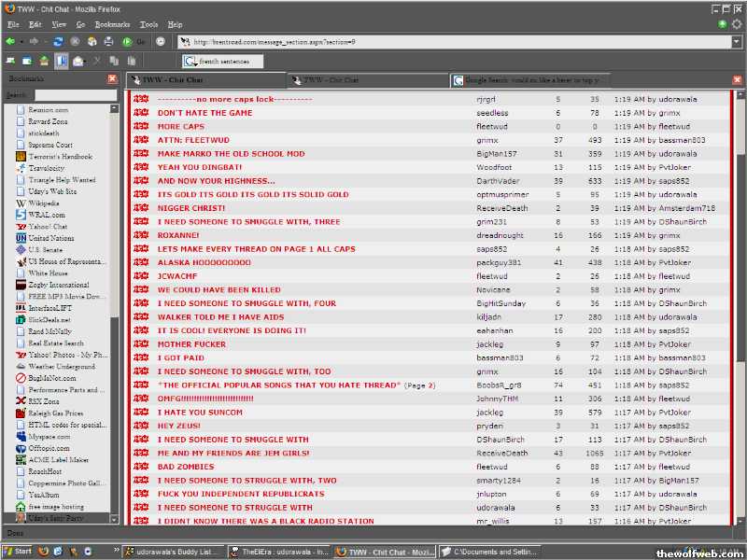The image size is (747, 560).
Task: Close the Bookmarks sidebar panel
Action: tap(112, 79)
